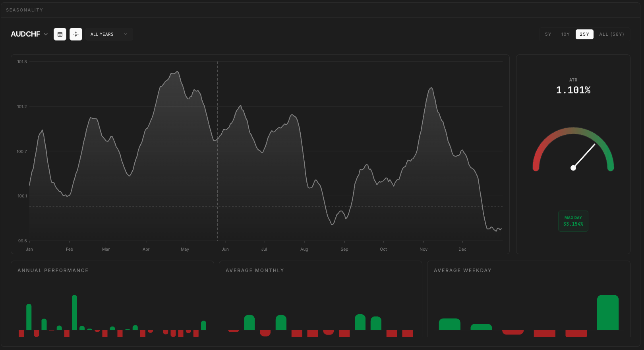Click the AVERAGE WEEKDAY heading
Image resolution: width=644 pixels, height=350 pixels.
coord(462,271)
